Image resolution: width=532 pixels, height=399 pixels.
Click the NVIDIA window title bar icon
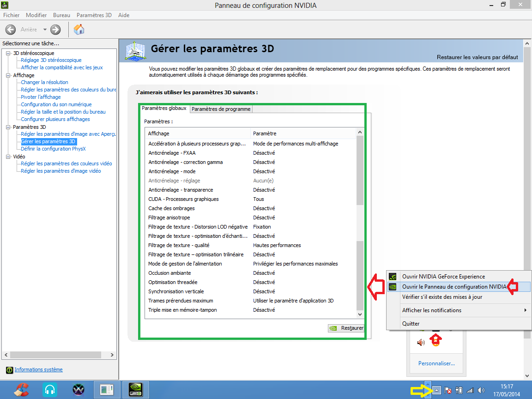point(5,5)
